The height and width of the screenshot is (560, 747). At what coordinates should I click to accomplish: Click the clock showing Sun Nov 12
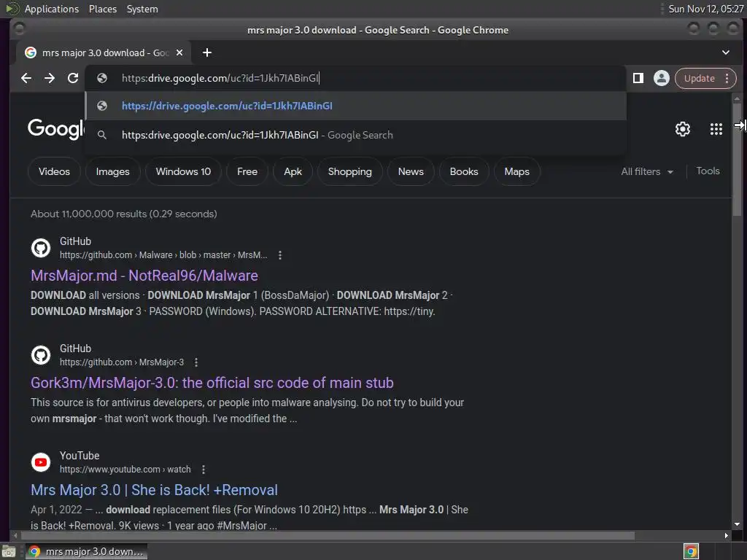click(705, 9)
